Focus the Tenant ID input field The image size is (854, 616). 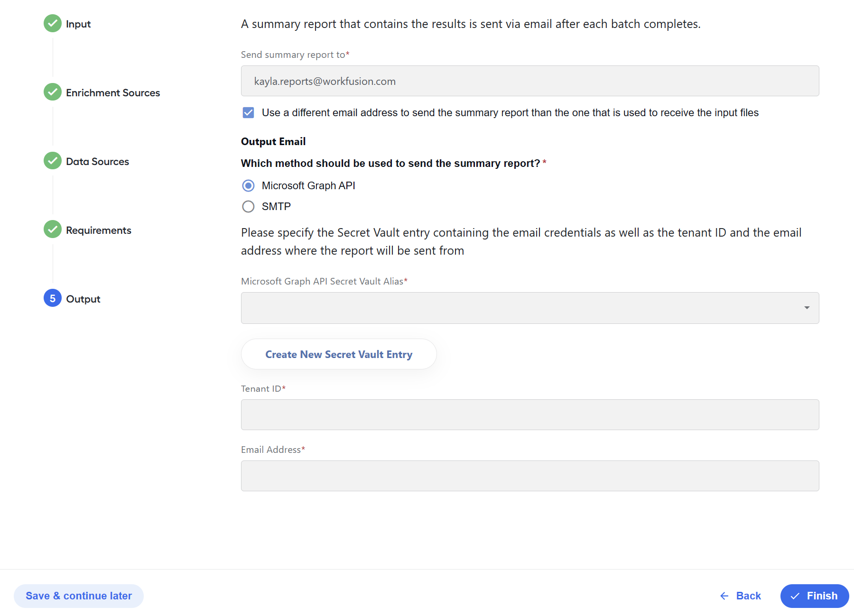[530, 414]
